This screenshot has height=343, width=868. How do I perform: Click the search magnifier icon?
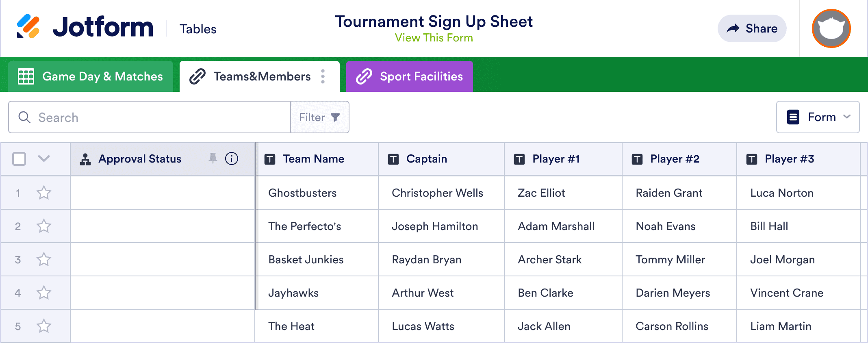coord(24,117)
